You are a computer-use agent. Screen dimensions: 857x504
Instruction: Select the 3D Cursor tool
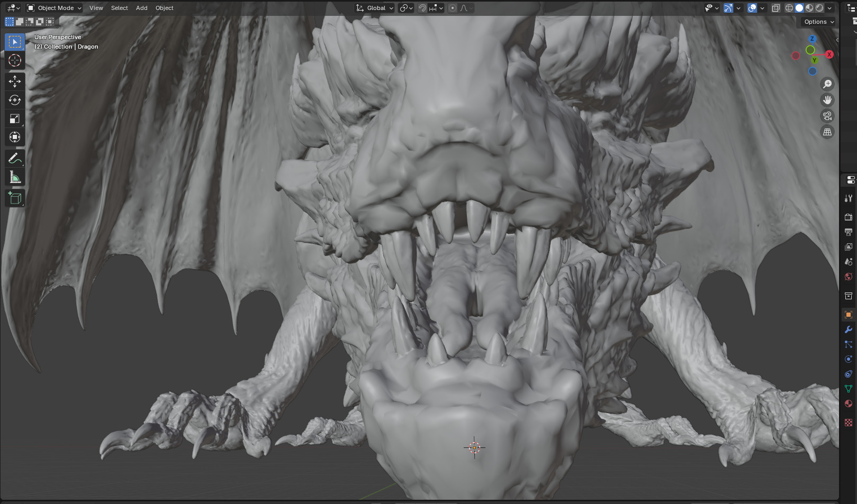[15, 61]
